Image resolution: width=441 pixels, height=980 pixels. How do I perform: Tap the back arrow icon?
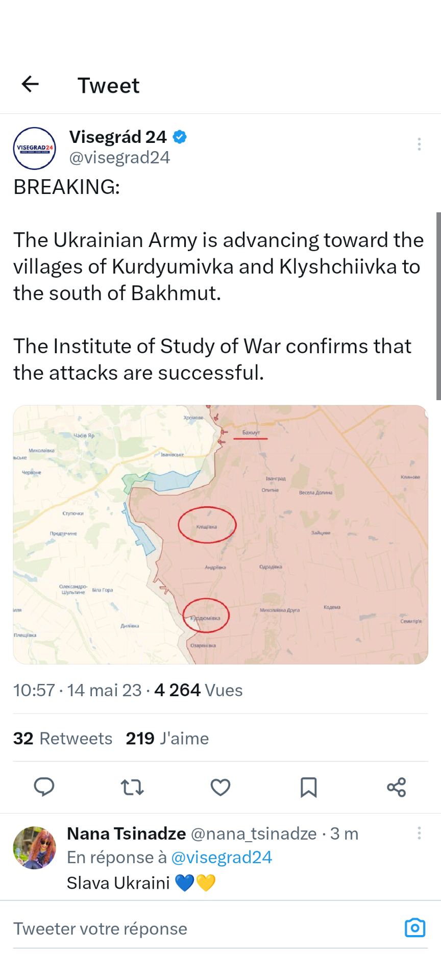click(x=31, y=84)
